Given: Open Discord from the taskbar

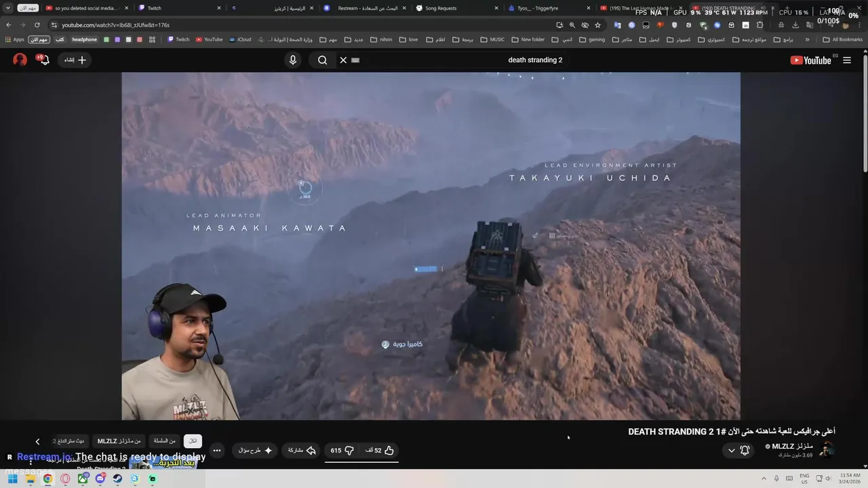Looking at the screenshot, I should tap(100, 479).
